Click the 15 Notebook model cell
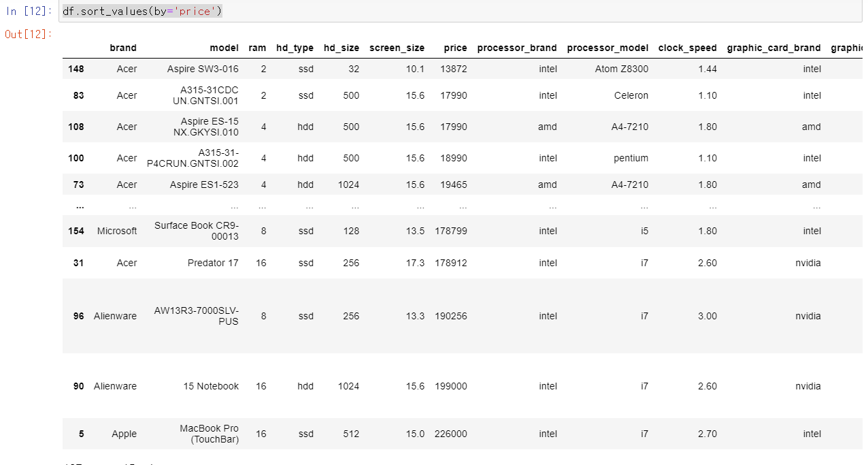Viewport: 868px width, 465px height. pos(211,386)
